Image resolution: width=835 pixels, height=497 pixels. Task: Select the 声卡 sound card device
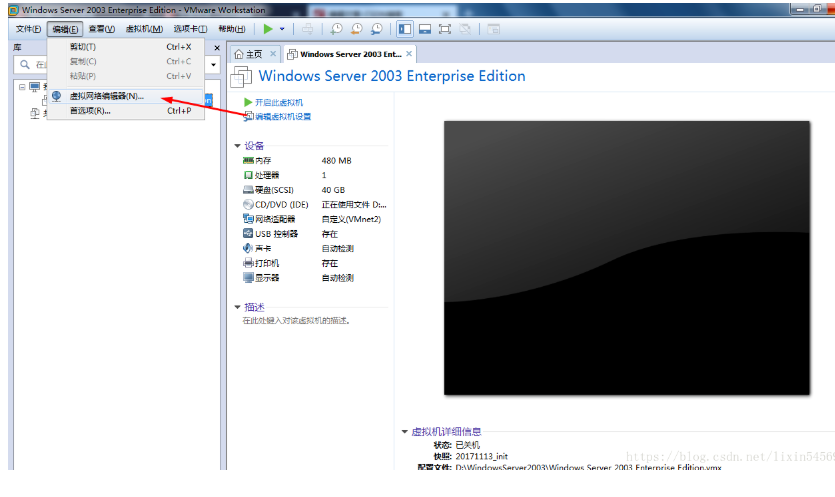(x=257, y=248)
